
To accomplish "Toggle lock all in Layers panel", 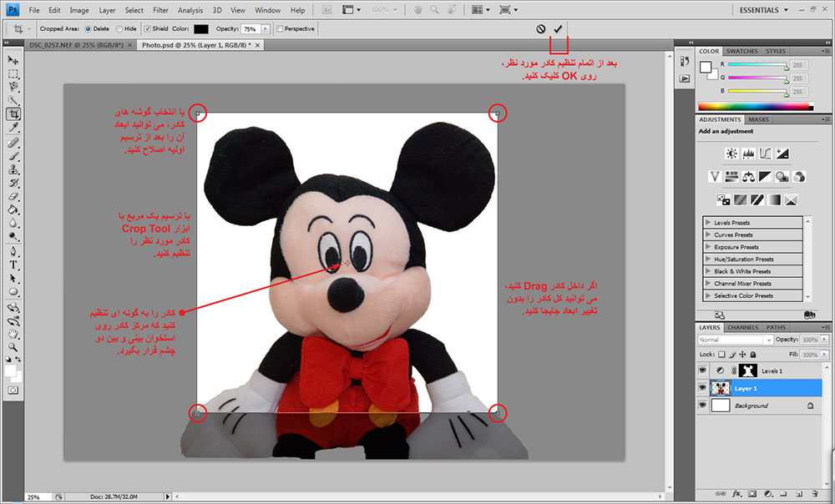I will coord(752,355).
